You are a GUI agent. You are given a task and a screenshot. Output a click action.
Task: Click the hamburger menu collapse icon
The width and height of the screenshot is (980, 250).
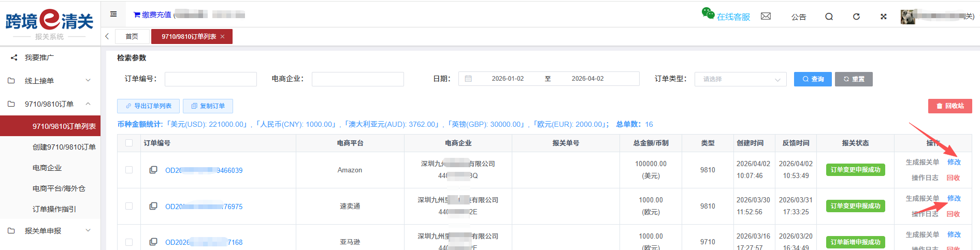click(113, 14)
